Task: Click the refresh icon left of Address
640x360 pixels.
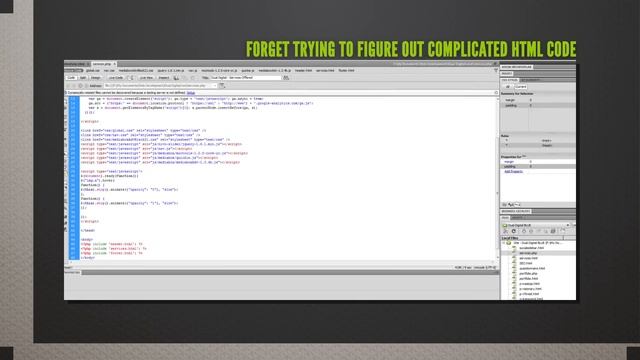Action: tap(80, 86)
